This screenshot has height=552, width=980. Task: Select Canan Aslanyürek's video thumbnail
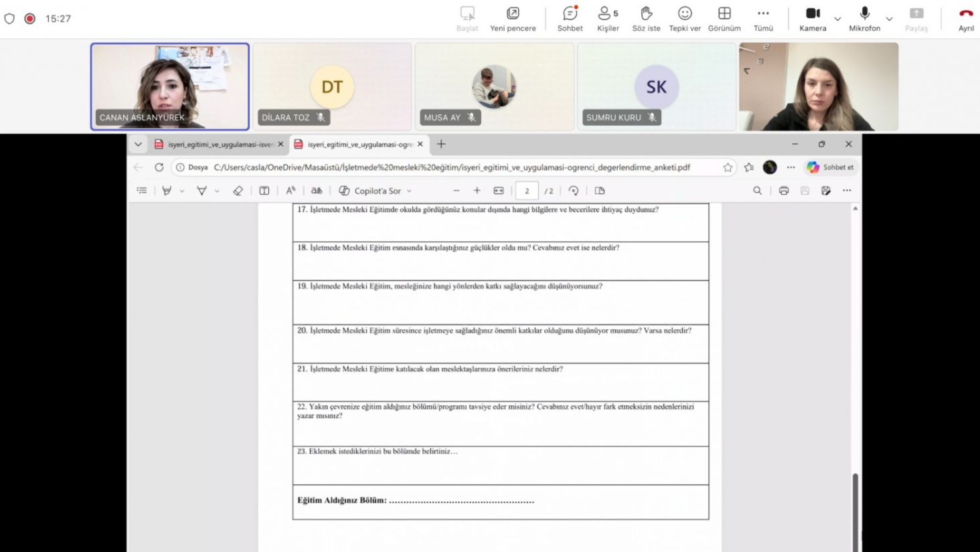170,86
